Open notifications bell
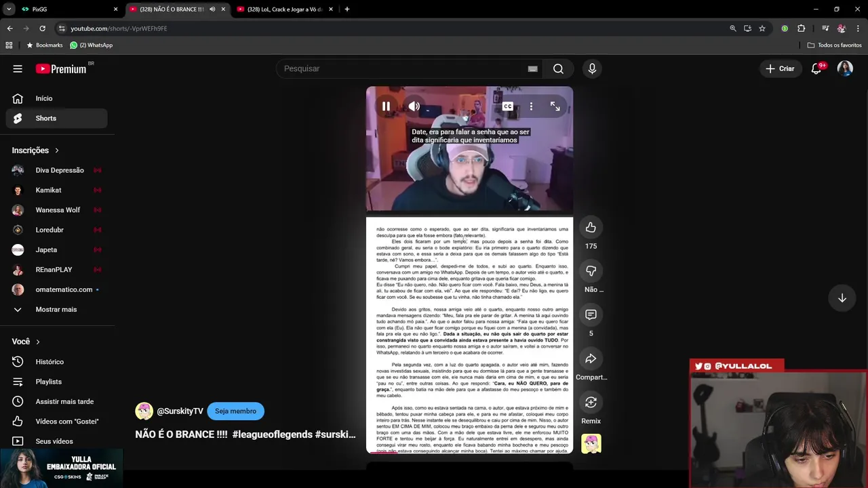The width and height of the screenshot is (868, 488). [x=816, y=68]
